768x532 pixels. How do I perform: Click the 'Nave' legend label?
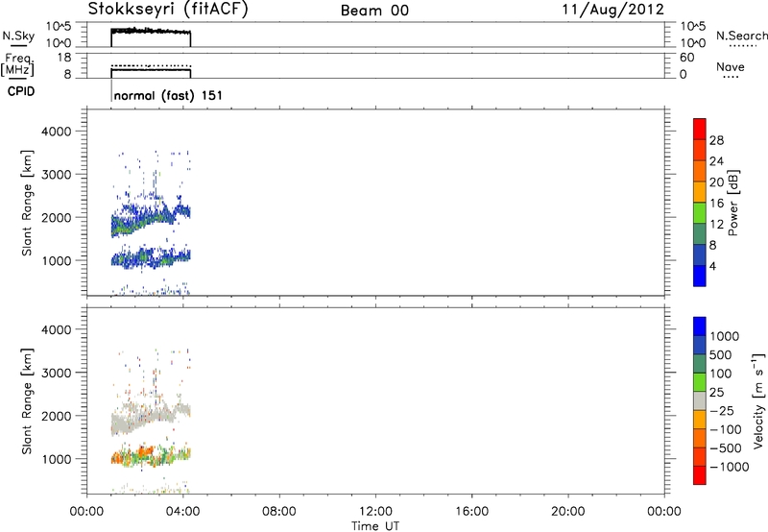(731, 67)
